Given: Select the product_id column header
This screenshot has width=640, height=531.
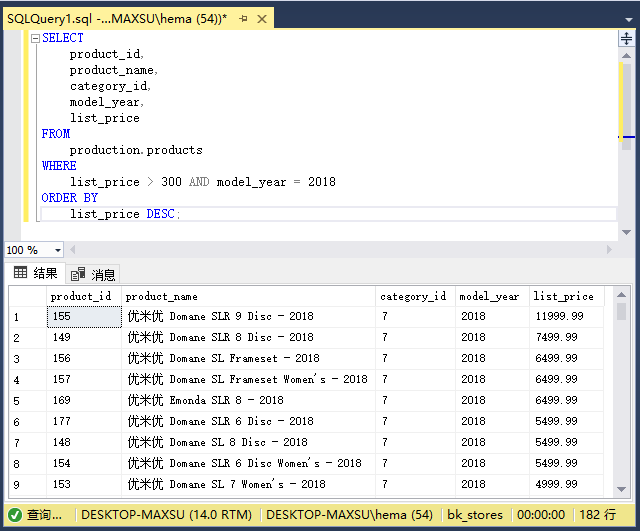Looking at the screenshot, I should 84,296.
